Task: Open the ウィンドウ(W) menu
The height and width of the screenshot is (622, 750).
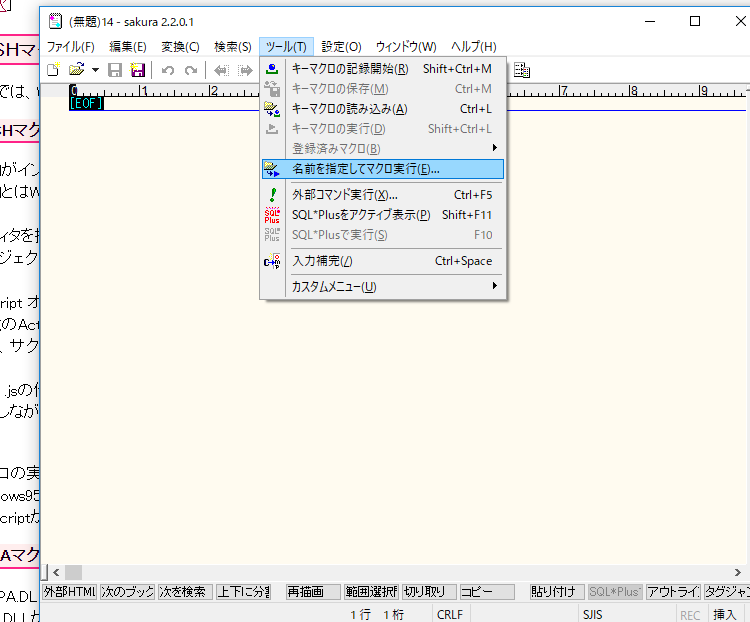Action: click(406, 47)
